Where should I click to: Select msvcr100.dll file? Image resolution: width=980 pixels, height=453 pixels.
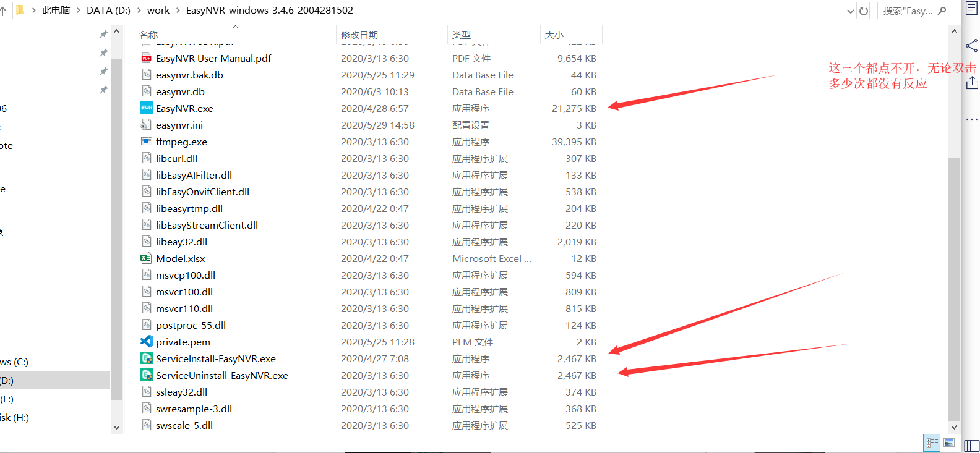coord(184,292)
